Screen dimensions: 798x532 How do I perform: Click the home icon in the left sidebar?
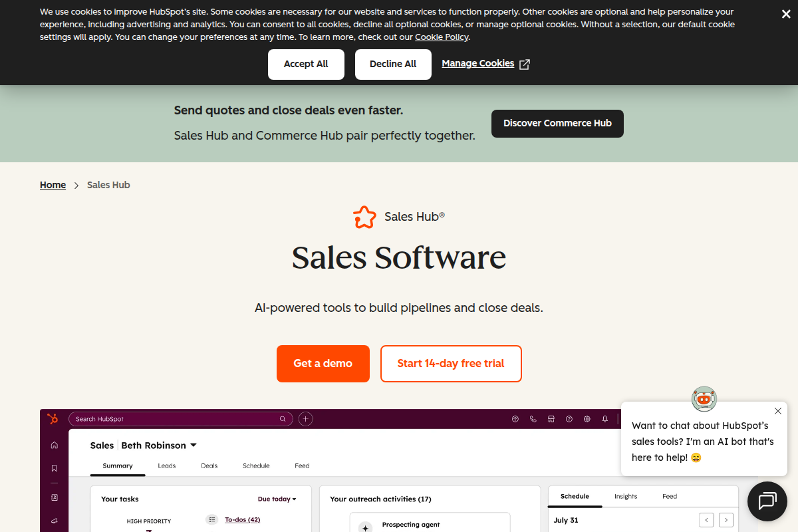55,446
